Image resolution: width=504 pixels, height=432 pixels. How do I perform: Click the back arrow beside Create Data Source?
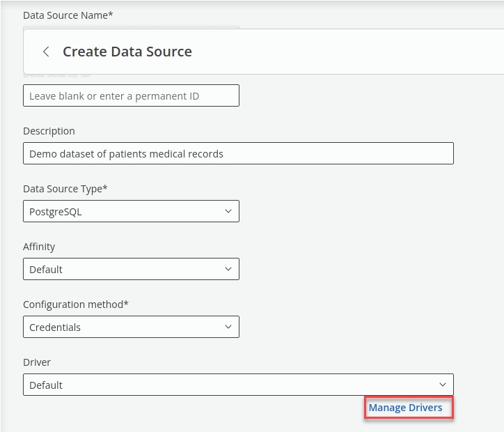click(46, 52)
